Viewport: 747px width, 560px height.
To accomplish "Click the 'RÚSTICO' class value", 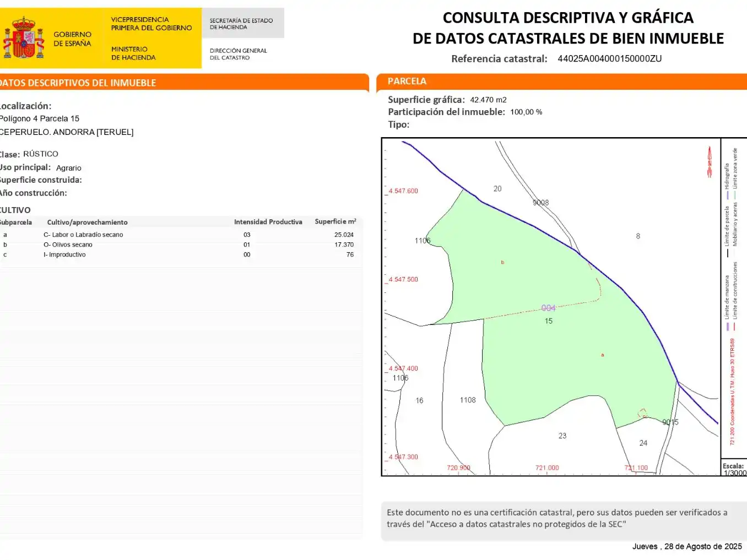I will pos(41,154).
